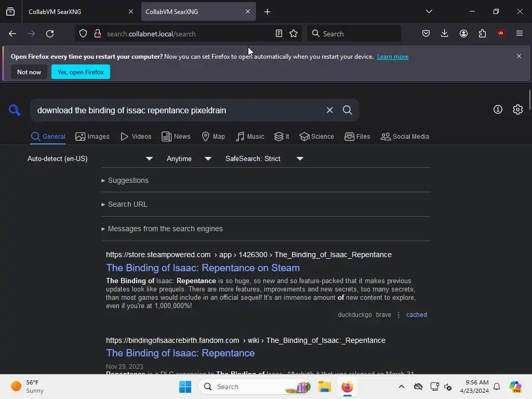Screen dimensions: 532x399
Task: Switch to News search category
Action: tap(176, 137)
